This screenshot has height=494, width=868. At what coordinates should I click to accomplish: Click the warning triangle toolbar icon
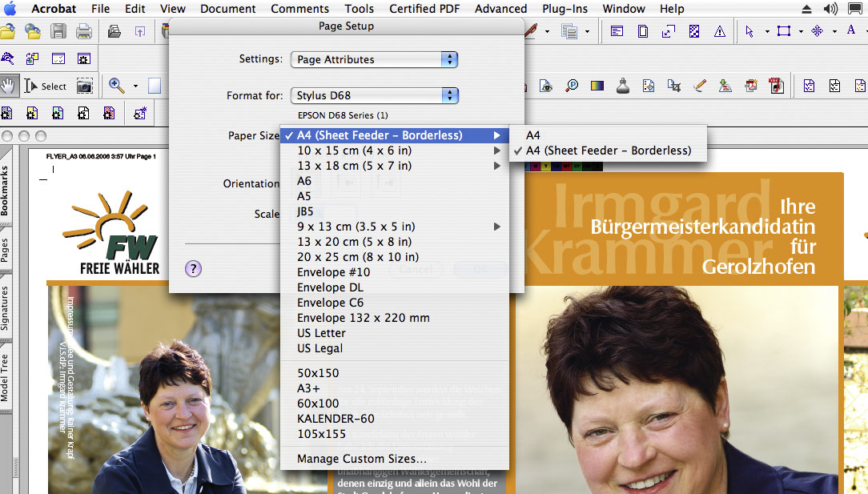point(720,32)
